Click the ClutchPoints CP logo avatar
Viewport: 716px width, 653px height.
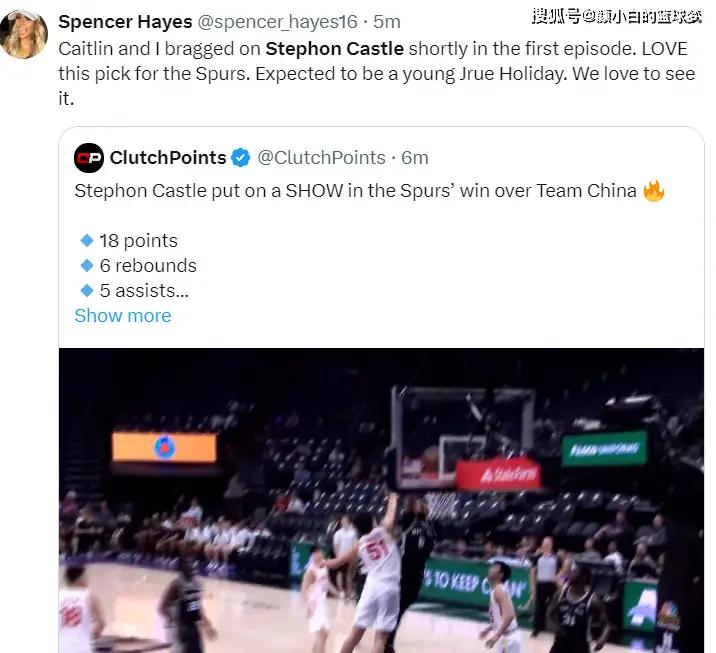(89, 158)
